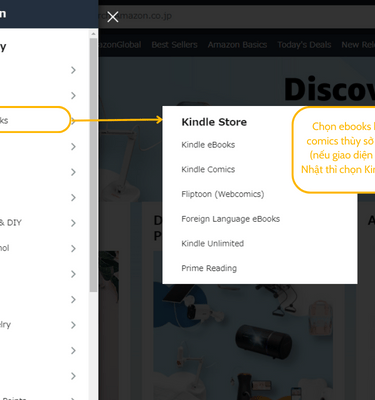
Task: Select Fliptoon (Webcomics) entry
Action: click(223, 194)
